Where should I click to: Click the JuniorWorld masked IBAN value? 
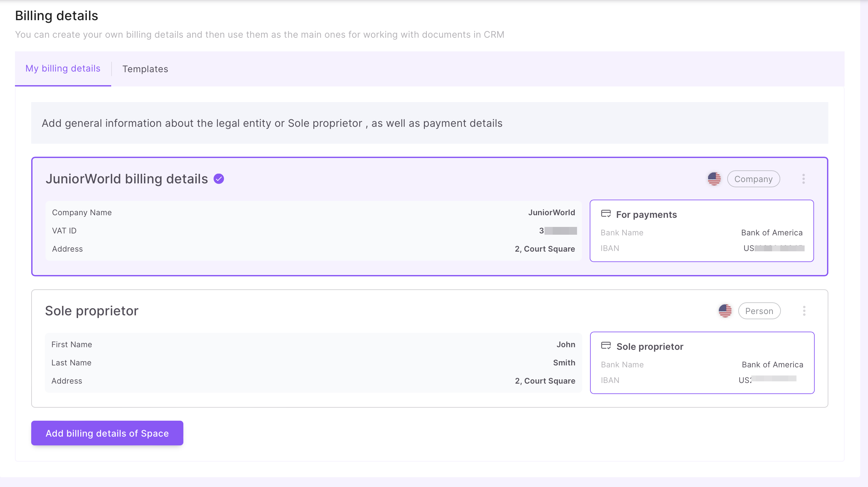[774, 248]
